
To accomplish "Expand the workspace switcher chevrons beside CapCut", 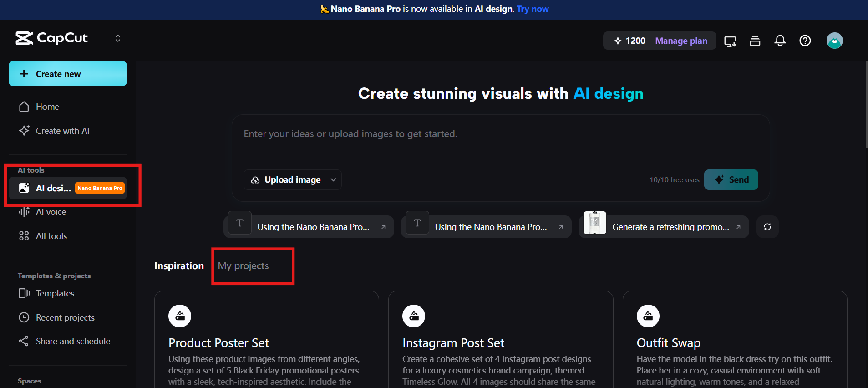I will coord(118,38).
